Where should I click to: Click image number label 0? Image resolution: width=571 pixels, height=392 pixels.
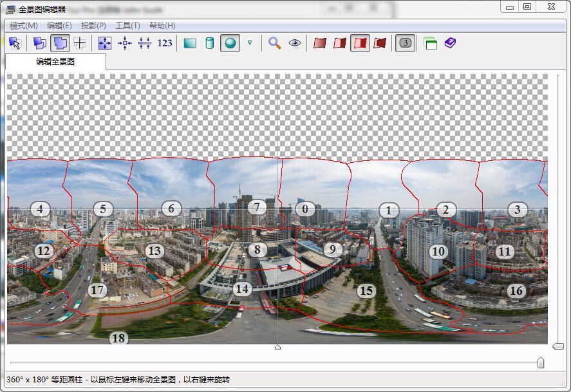coord(304,209)
